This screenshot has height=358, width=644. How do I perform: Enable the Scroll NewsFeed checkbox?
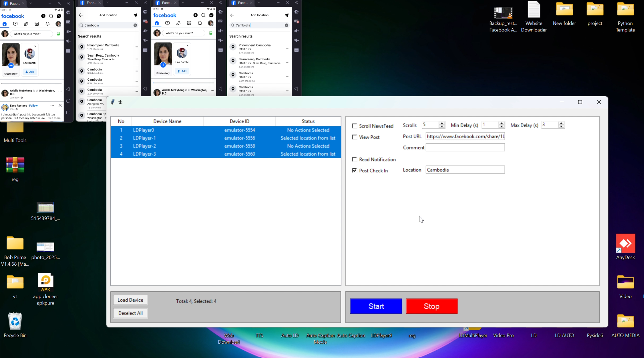click(354, 126)
